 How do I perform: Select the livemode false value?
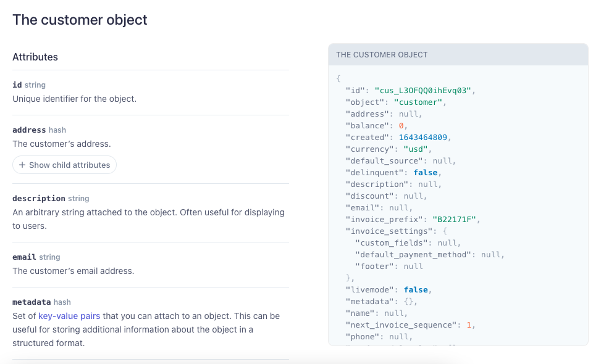[x=416, y=290]
